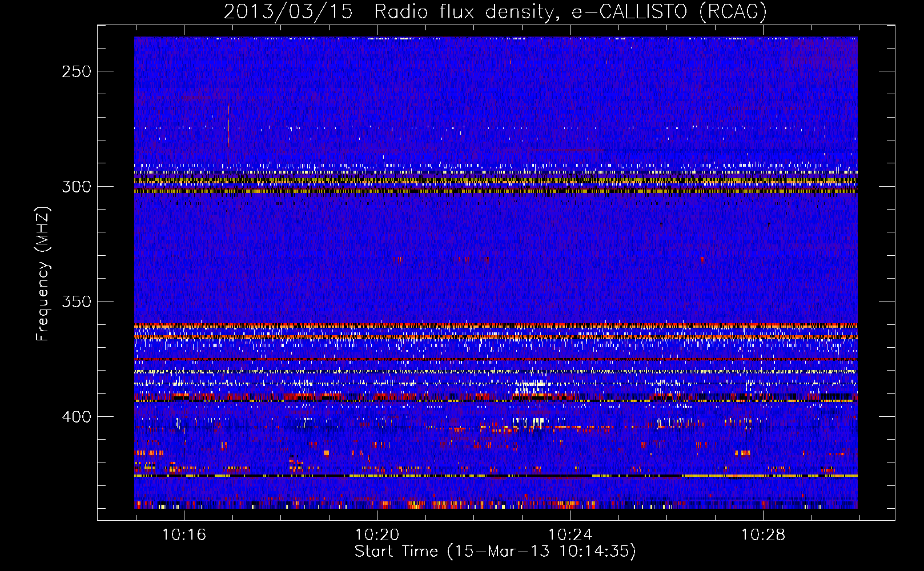The image size is (924, 571).
Task: Click the plot title "2013/03/15 Radio flux density, e-CALLISTO (RCAG)"
Action: [495, 11]
